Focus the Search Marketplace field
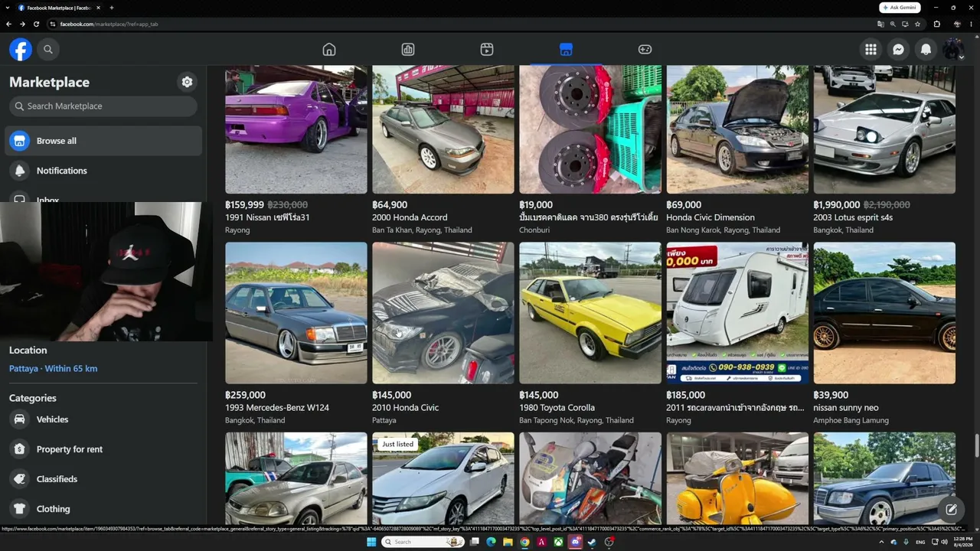 (103, 106)
